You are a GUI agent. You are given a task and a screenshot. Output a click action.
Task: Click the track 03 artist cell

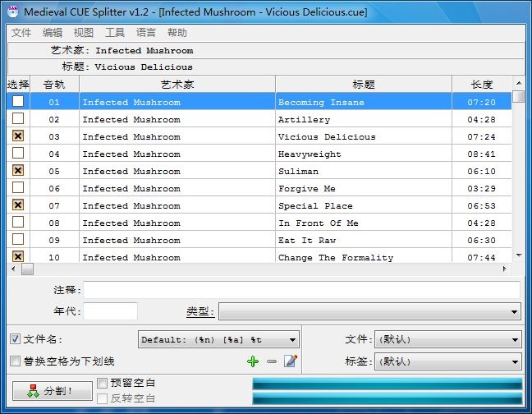pyautogui.click(x=177, y=136)
